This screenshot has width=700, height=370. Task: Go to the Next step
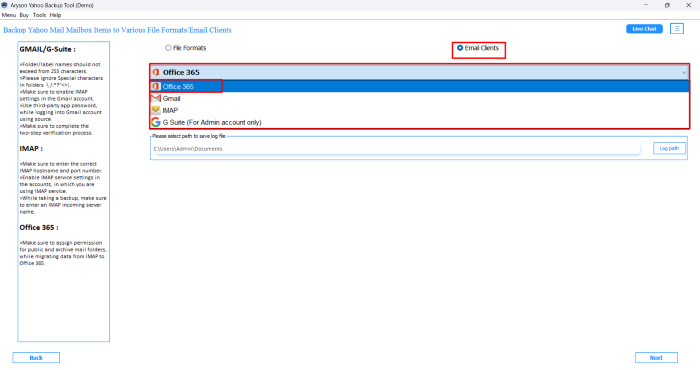pyautogui.click(x=656, y=358)
